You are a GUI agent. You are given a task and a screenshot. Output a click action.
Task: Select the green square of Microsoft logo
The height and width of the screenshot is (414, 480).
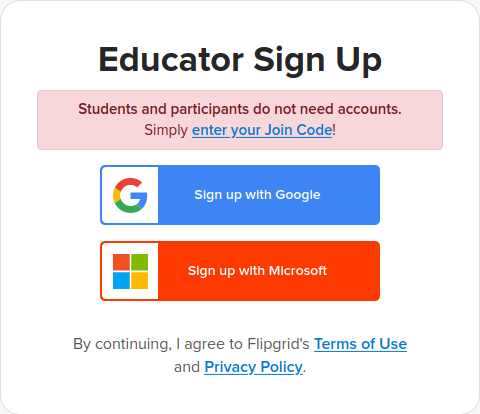140,262
